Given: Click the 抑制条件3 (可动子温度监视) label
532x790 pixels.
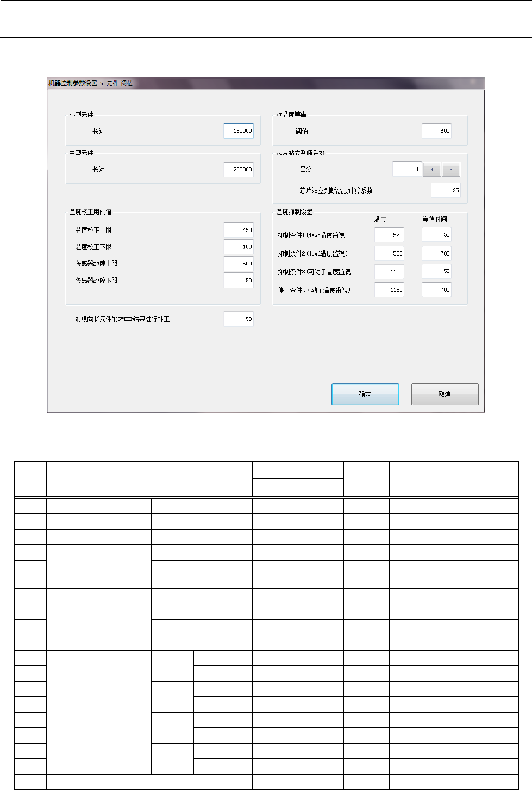Looking at the screenshot, I should tap(316, 272).
